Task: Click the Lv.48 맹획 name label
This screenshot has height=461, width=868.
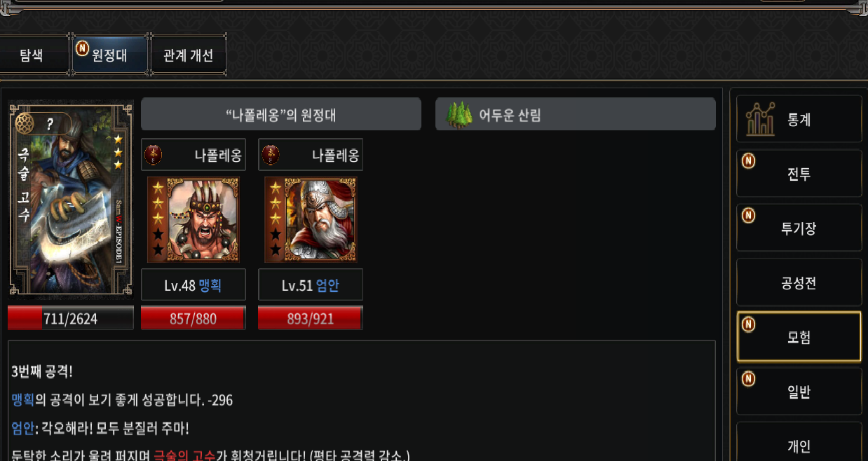Action: point(193,285)
